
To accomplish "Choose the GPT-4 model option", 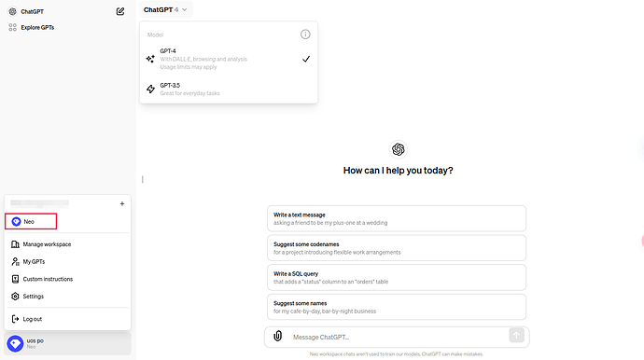I will point(229,59).
